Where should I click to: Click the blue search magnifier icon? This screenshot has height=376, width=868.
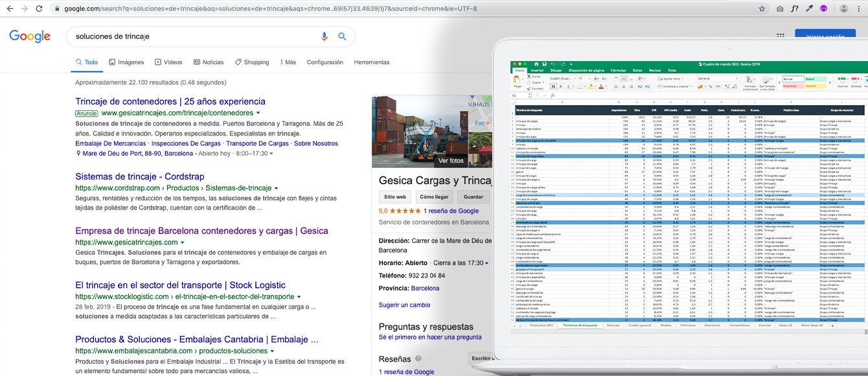tap(342, 36)
